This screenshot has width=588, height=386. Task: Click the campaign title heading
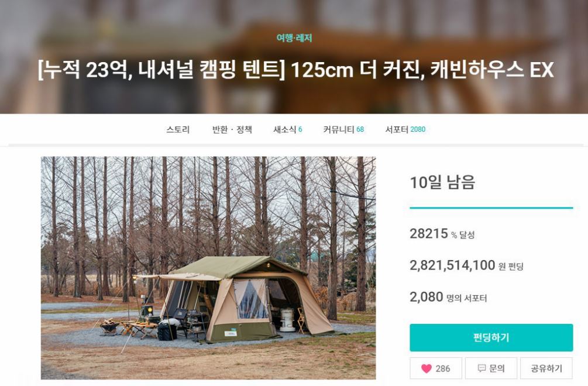tap(295, 70)
